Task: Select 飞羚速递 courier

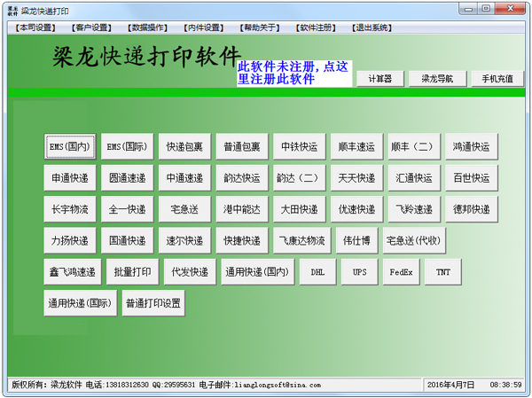Action: pos(414,209)
